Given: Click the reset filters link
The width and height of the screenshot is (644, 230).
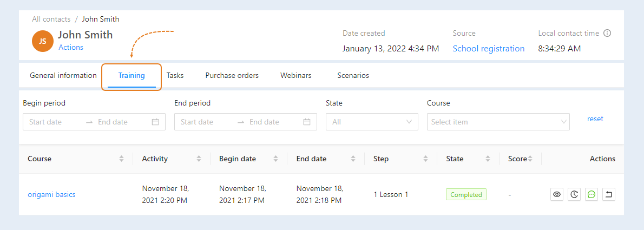Looking at the screenshot, I should click(595, 119).
